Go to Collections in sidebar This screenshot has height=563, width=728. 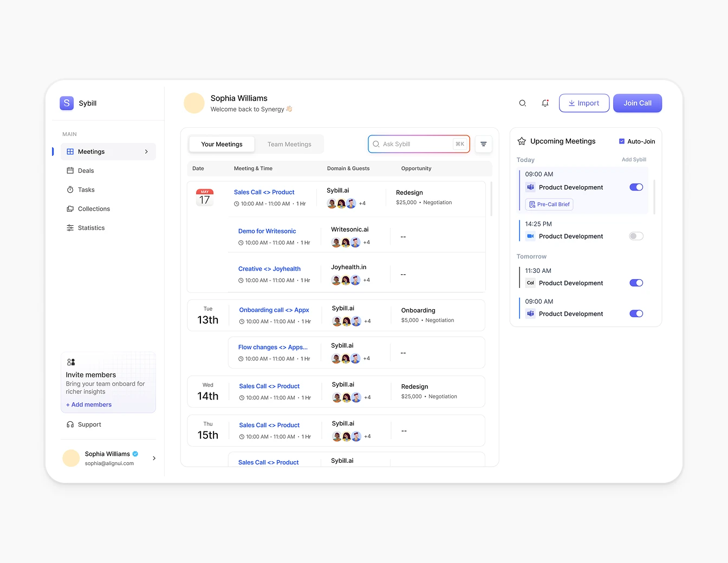[x=93, y=209]
